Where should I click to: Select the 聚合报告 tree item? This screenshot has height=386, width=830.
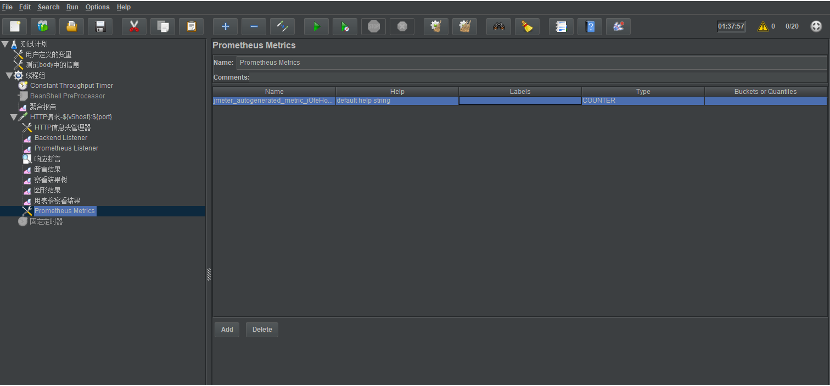click(43, 107)
